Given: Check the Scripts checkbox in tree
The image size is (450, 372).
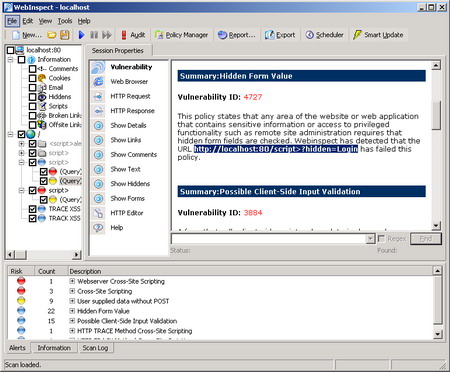Looking at the screenshot, I should click(x=32, y=106).
